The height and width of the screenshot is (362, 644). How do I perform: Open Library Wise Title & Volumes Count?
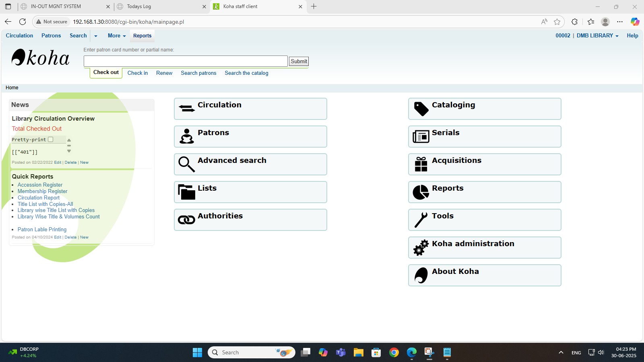point(58,217)
